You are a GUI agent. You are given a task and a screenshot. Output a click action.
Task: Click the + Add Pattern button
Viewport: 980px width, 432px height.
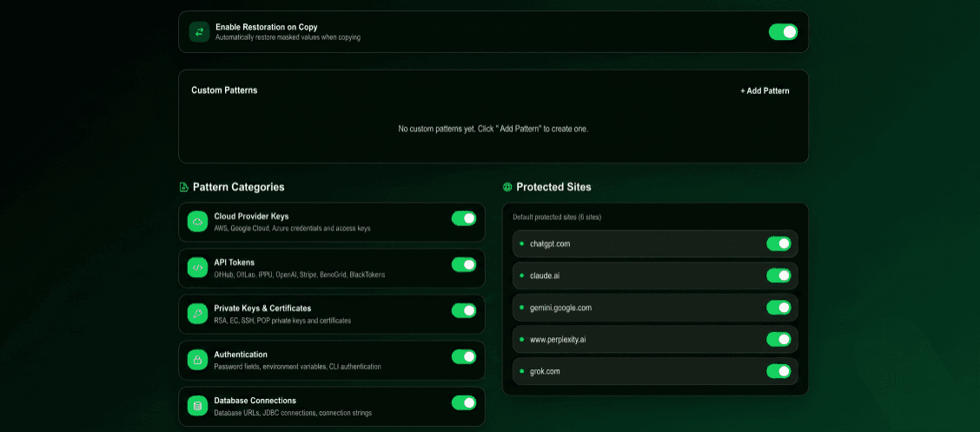(765, 90)
